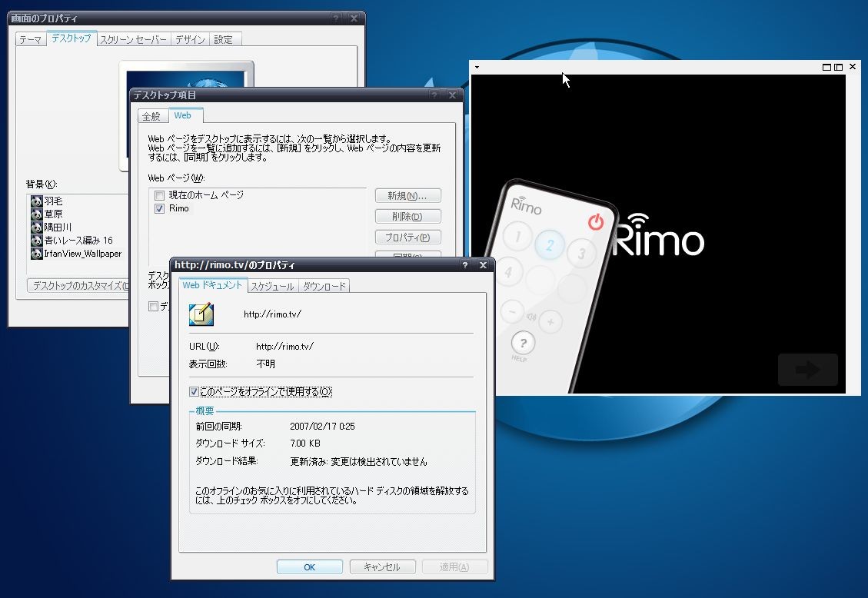Click URL value http://rimo.tv/ text
868x598 pixels.
(284, 347)
